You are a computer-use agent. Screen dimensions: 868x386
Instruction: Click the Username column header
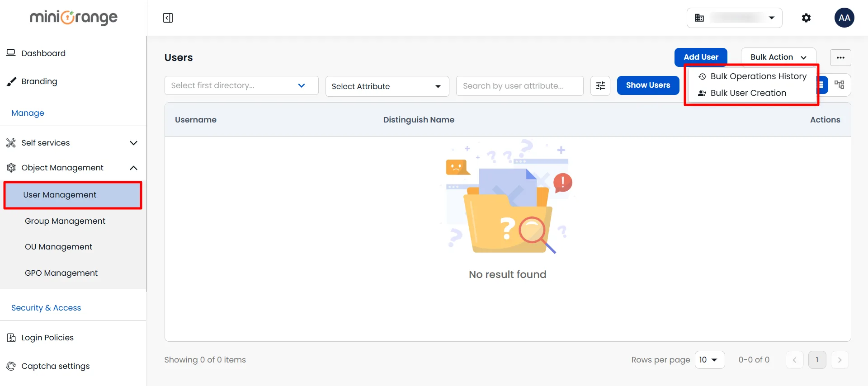point(196,120)
